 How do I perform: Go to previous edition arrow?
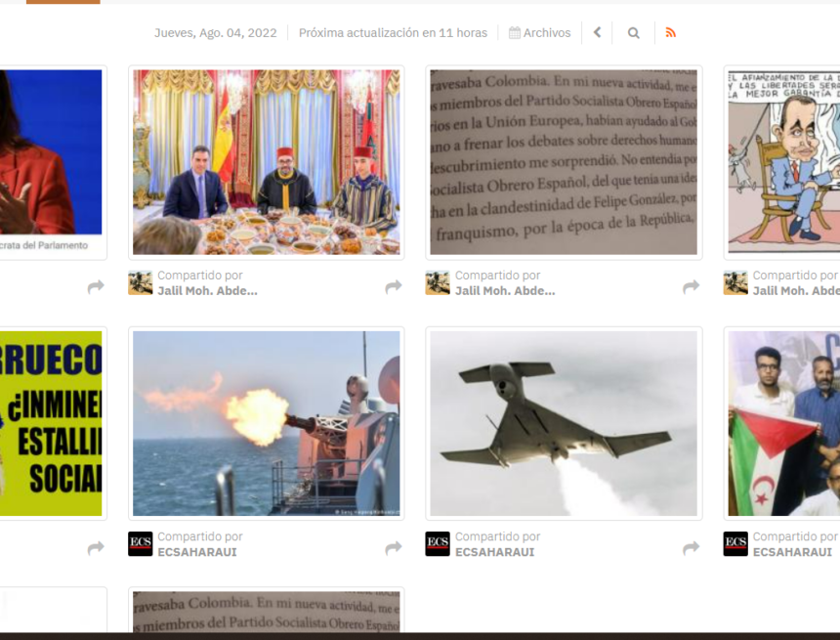click(x=597, y=32)
